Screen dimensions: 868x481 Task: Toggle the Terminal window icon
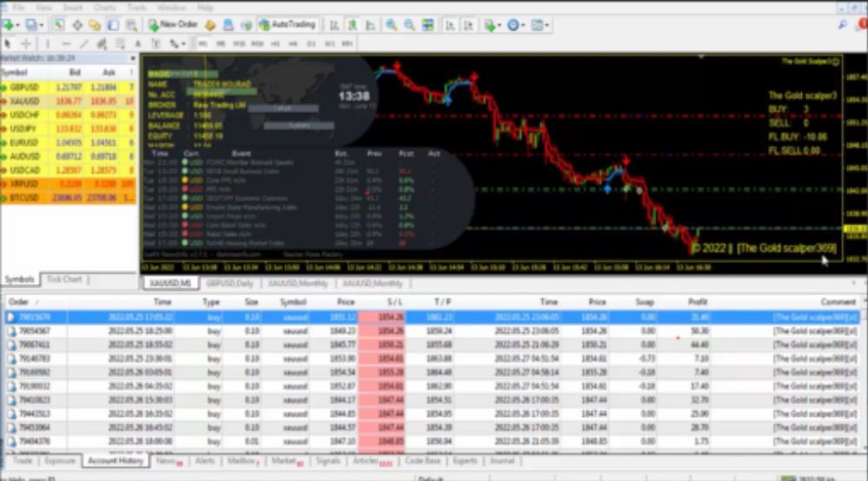114,25
